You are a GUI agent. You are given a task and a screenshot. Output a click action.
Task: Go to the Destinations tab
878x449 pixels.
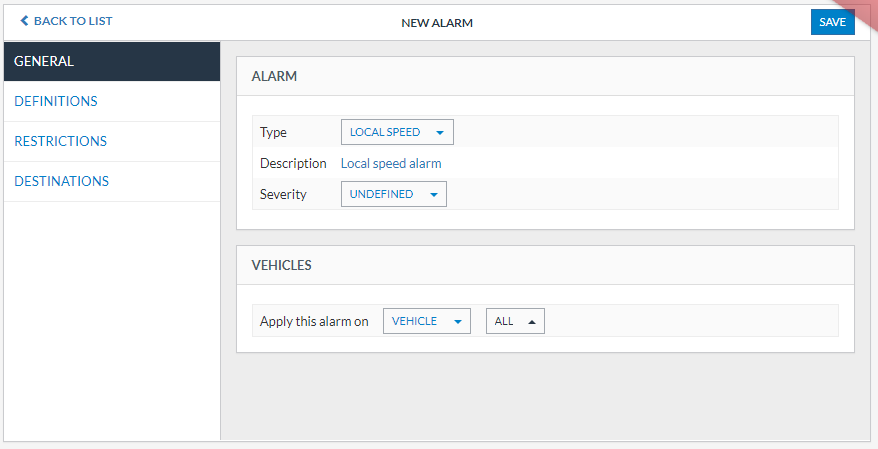click(61, 181)
